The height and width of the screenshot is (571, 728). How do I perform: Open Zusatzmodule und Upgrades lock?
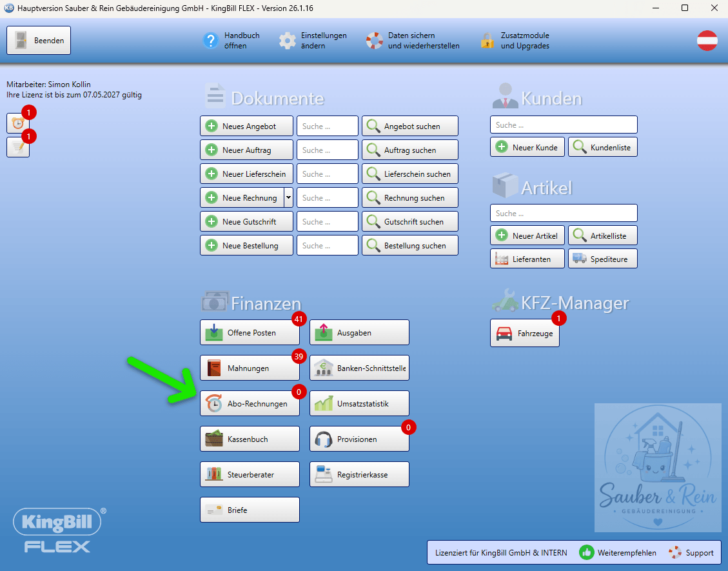click(515, 41)
